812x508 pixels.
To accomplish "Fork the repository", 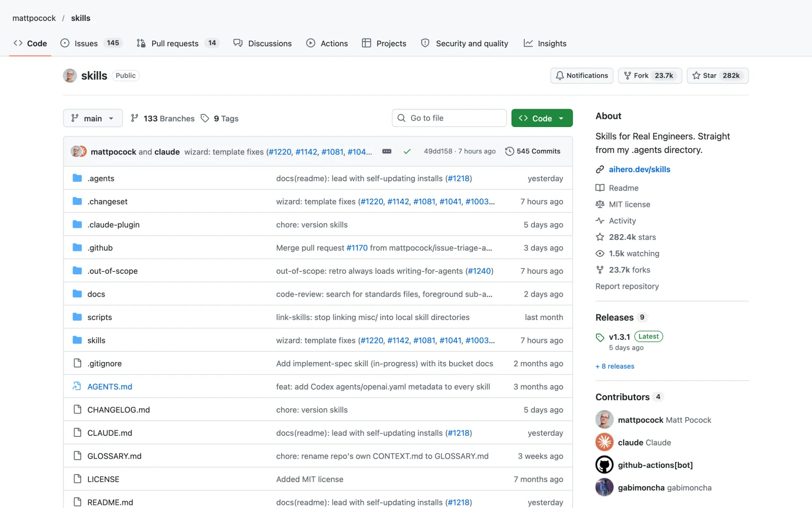I will click(650, 76).
